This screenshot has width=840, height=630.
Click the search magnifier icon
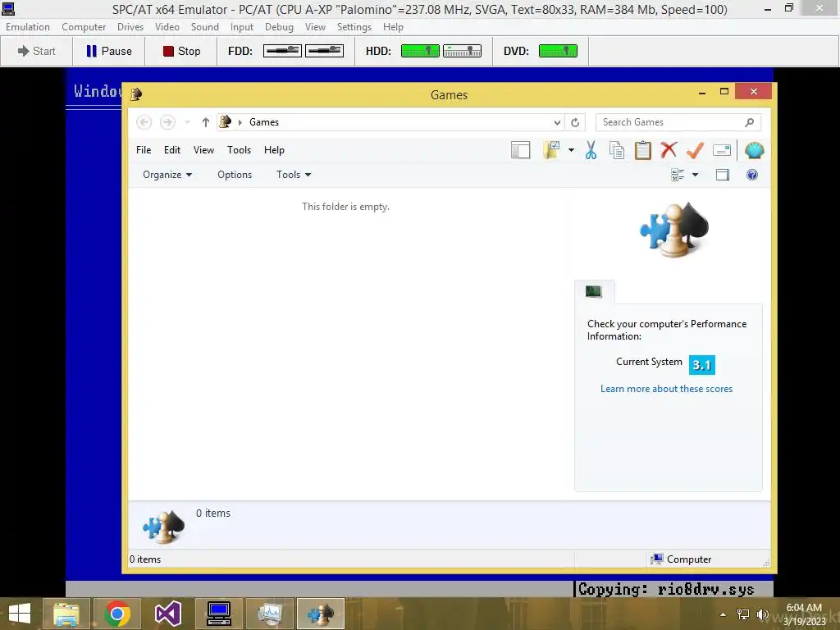749,122
